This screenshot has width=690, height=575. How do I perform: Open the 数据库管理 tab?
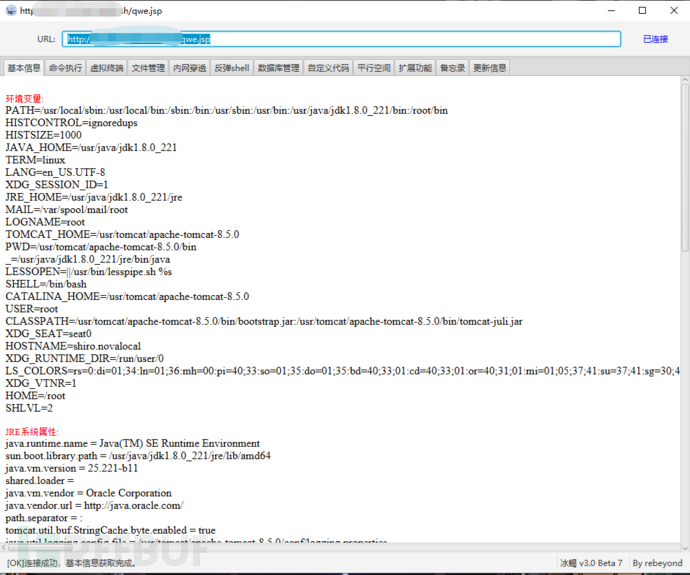278,68
